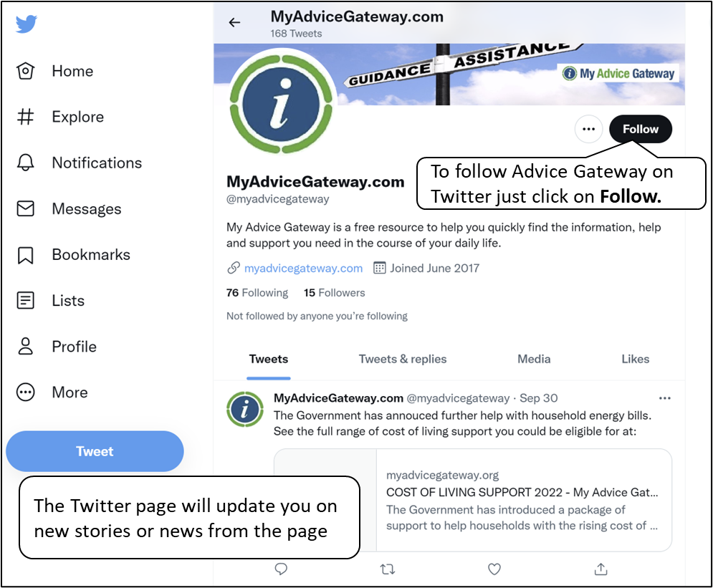Open Messages envelope
Screen dimensions: 713x588
[69, 208]
